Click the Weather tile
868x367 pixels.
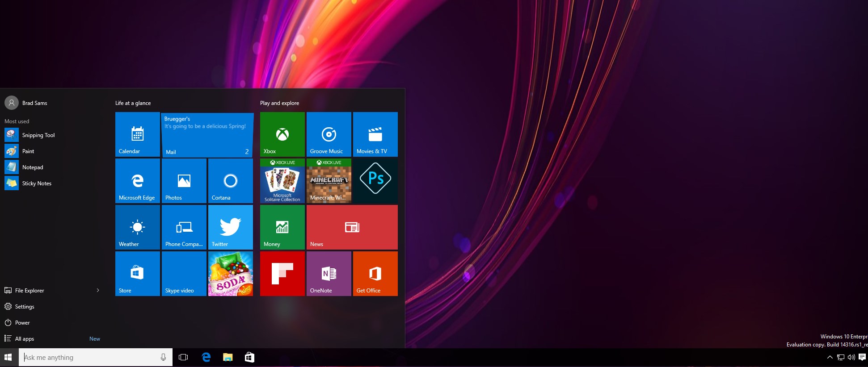pyautogui.click(x=137, y=227)
